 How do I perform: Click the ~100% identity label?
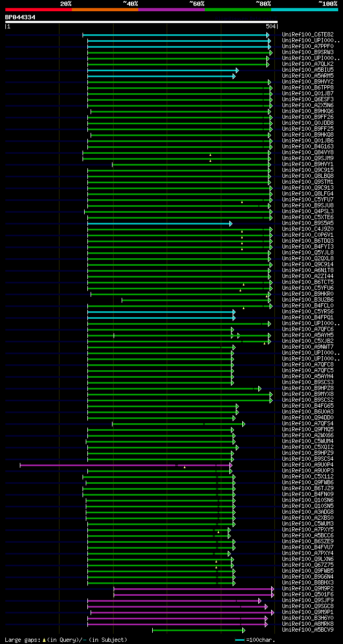329,4
